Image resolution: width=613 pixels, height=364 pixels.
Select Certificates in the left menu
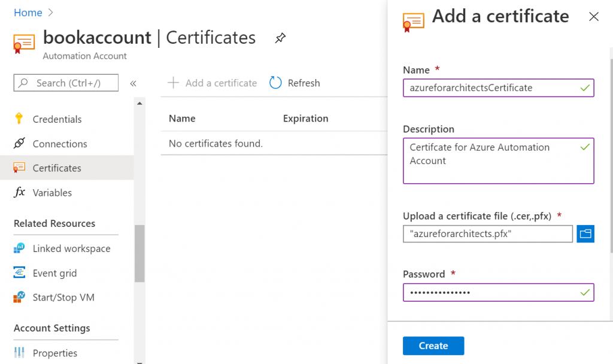[x=57, y=168]
